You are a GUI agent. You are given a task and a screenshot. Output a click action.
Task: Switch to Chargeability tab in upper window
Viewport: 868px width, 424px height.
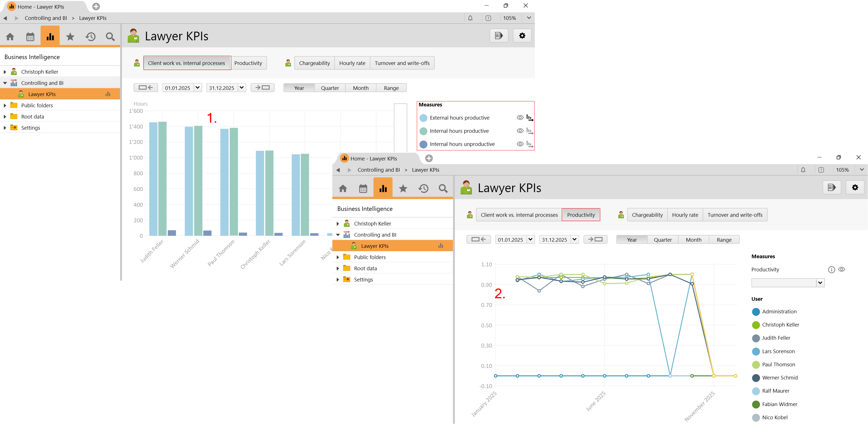pos(314,63)
